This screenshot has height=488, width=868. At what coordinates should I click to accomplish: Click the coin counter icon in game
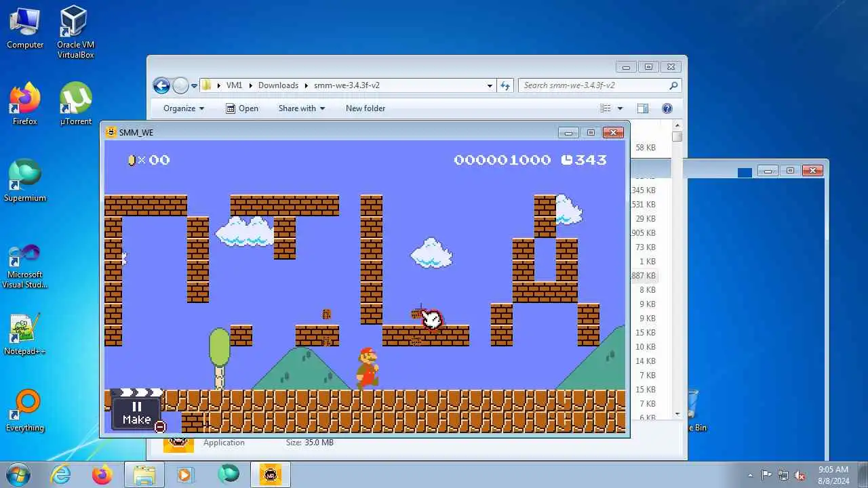(x=132, y=160)
